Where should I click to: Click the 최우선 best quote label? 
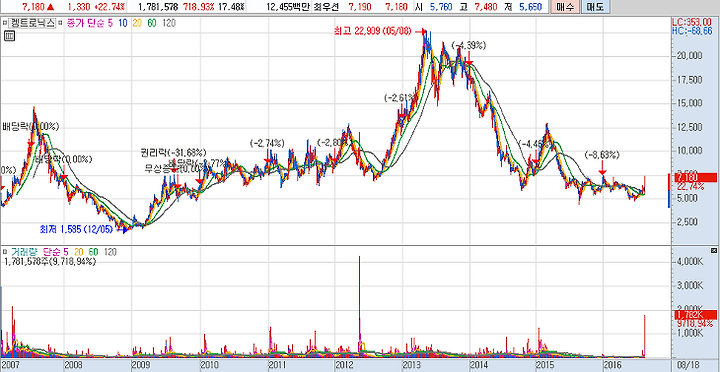pyautogui.click(x=326, y=6)
